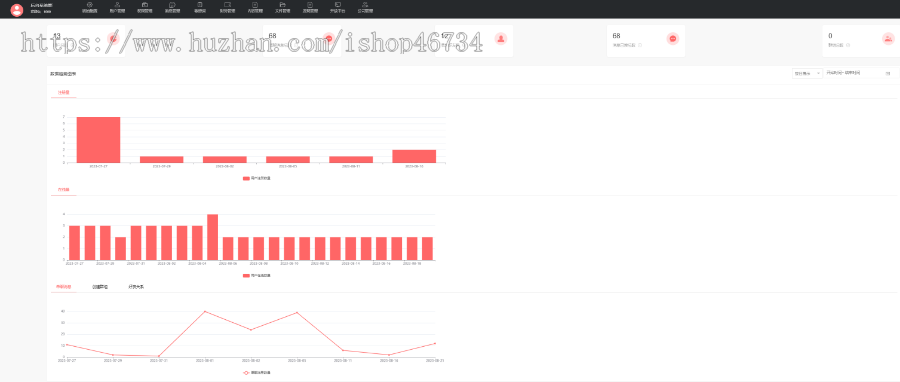The height and width of the screenshot is (382, 900).
Task: Click the group icon in the stat card showing 0
Action: (x=888, y=38)
